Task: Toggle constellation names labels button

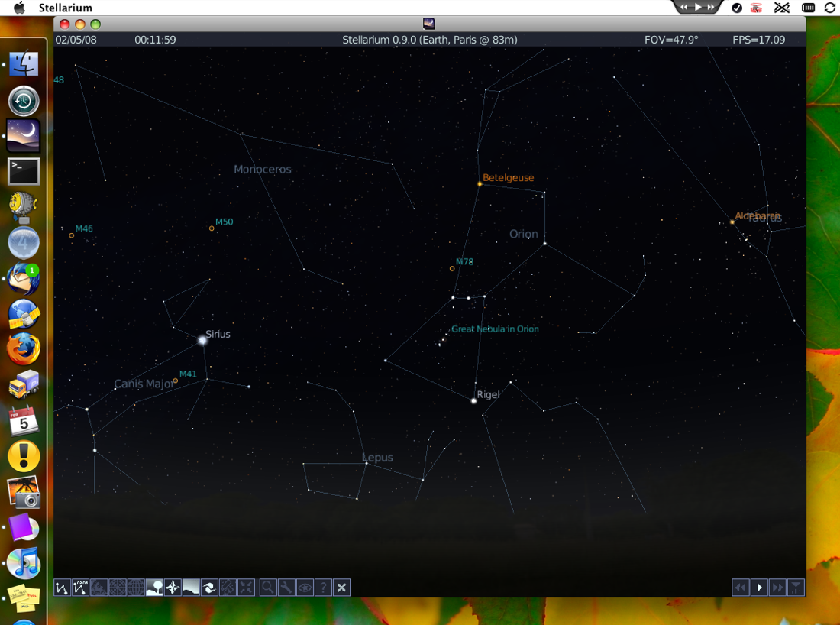Action: coord(80,588)
